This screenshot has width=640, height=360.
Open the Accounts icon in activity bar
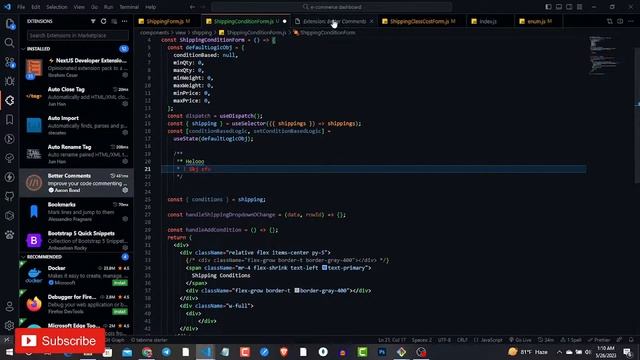point(9,307)
